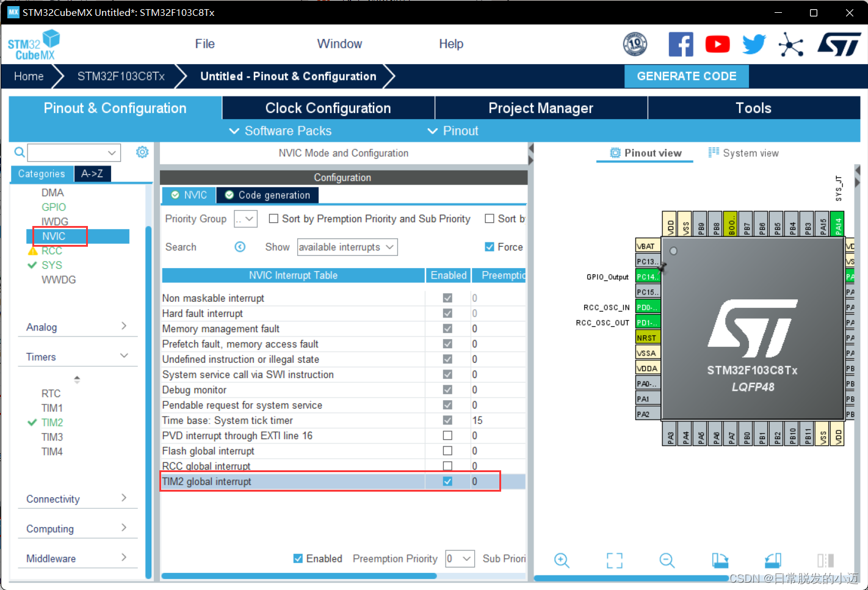The image size is (868, 590).
Task: Select the SYS system core item
Action: tap(52, 265)
